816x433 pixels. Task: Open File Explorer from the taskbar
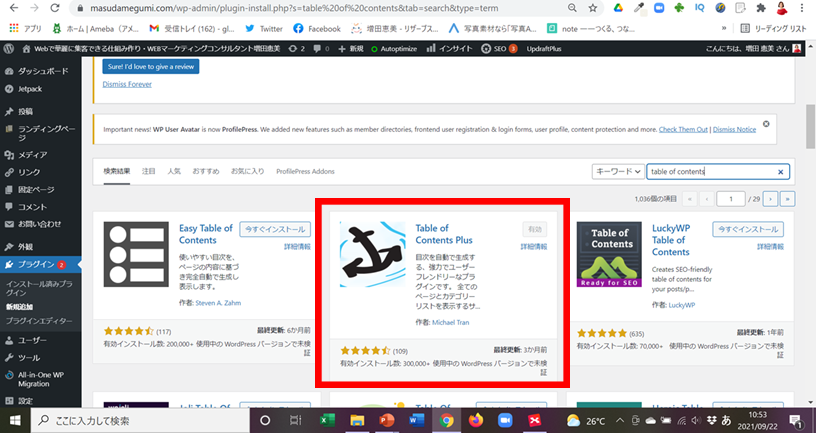tap(357, 421)
